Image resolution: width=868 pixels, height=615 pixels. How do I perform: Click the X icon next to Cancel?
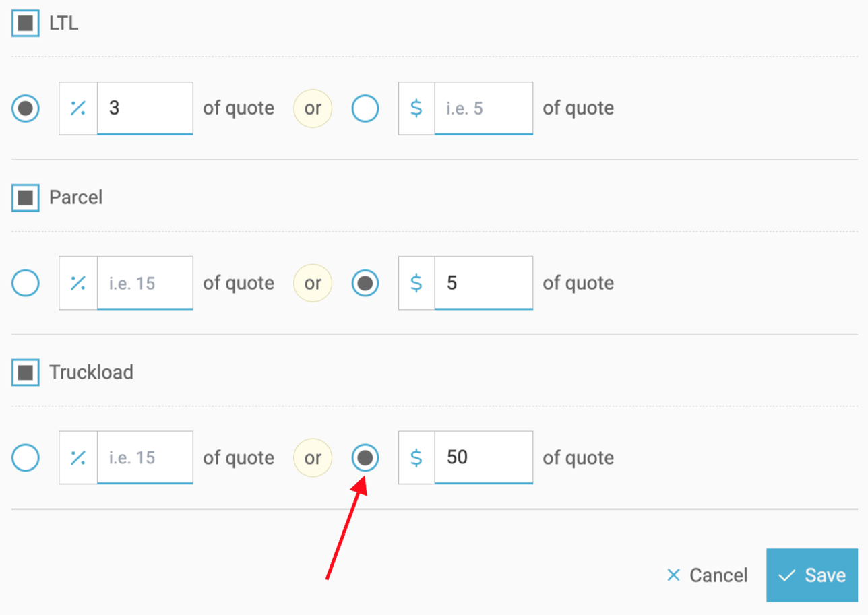point(672,575)
